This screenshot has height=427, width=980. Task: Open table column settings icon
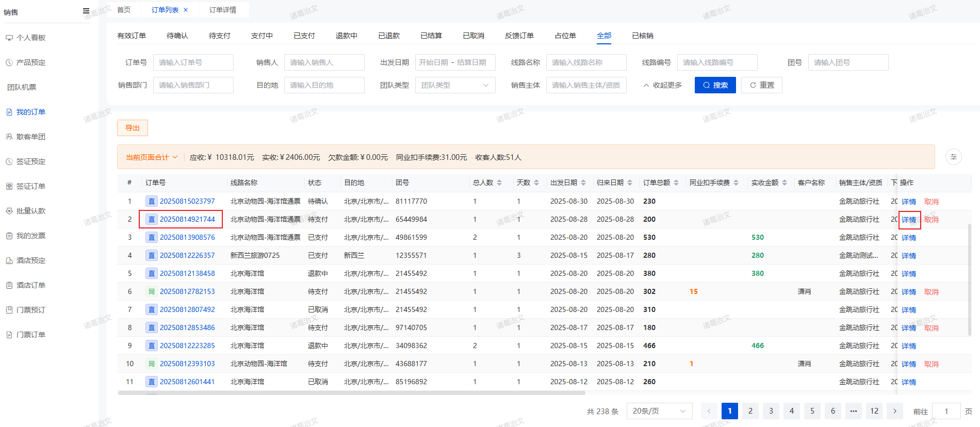coord(953,157)
